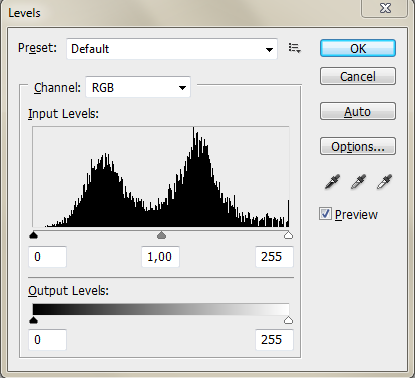Apply Auto levels adjustment
The height and width of the screenshot is (378, 415).
tap(358, 111)
